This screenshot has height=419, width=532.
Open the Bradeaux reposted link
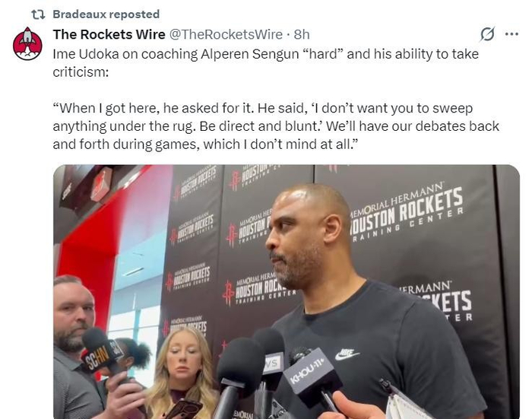coord(106,14)
